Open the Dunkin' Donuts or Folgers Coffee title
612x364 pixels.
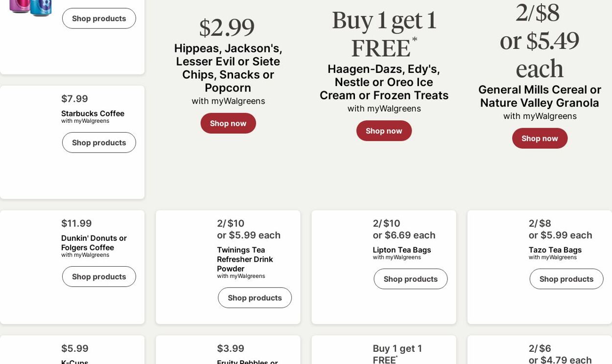94,243
